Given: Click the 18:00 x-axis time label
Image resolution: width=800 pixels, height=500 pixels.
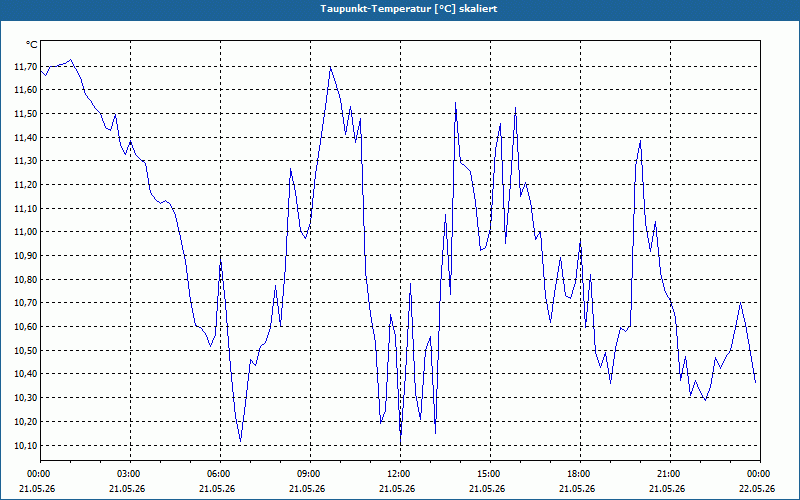Looking at the screenshot, I should coord(577,474).
